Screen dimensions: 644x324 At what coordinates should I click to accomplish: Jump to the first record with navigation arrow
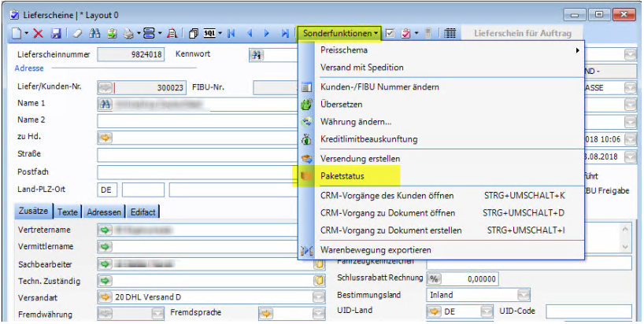click(231, 33)
